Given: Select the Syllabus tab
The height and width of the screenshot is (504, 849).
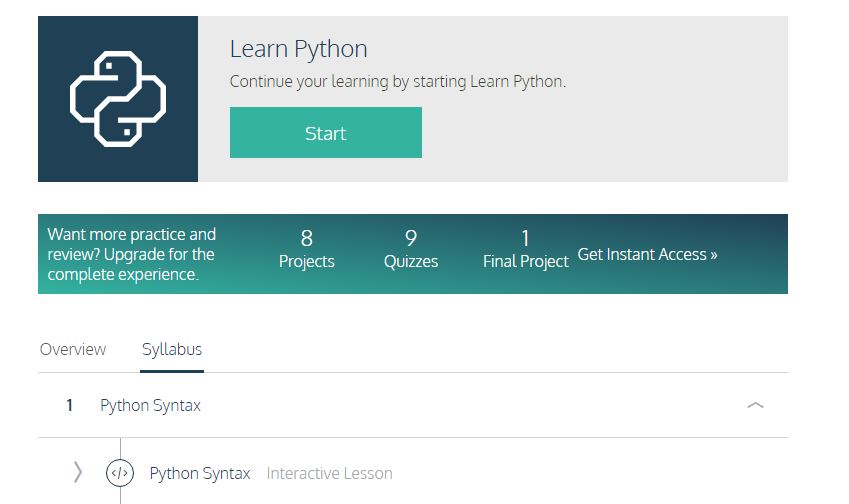Looking at the screenshot, I should click(x=172, y=349).
